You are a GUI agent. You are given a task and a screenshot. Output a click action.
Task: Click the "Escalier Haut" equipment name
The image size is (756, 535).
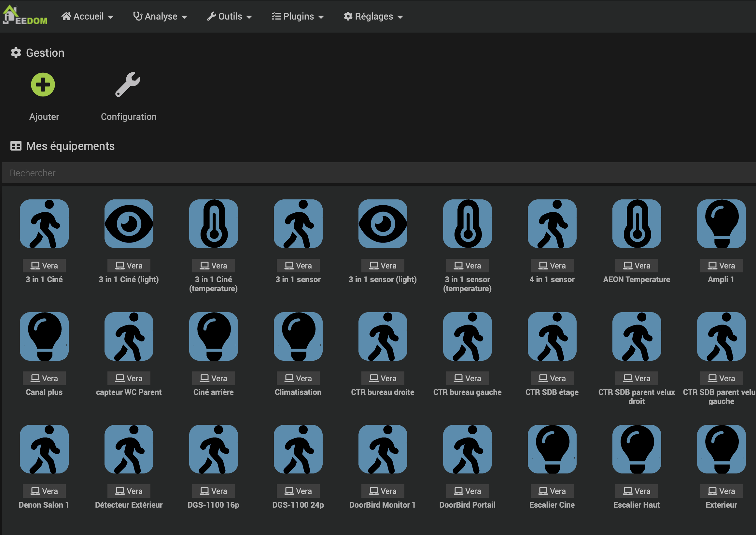tap(637, 505)
